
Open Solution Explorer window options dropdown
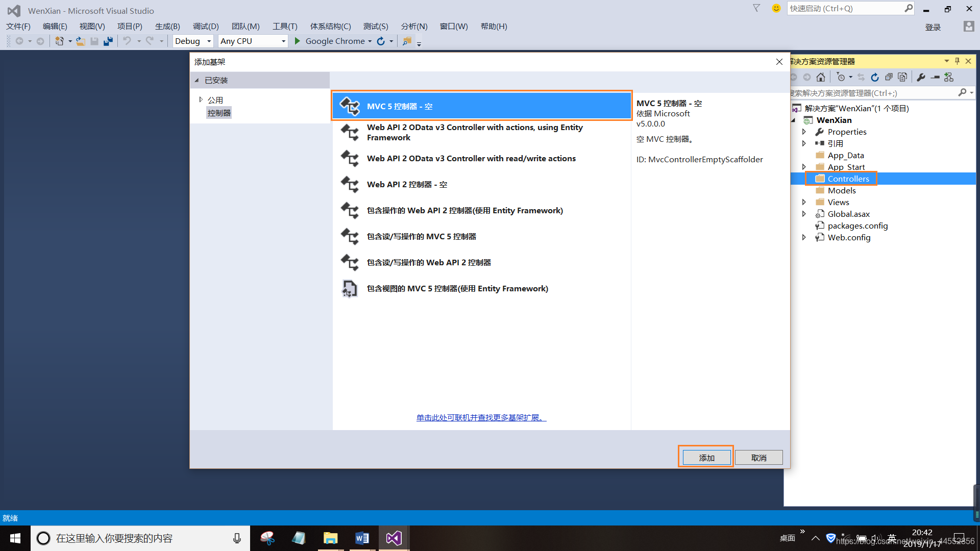pyautogui.click(x=947, y=61)
